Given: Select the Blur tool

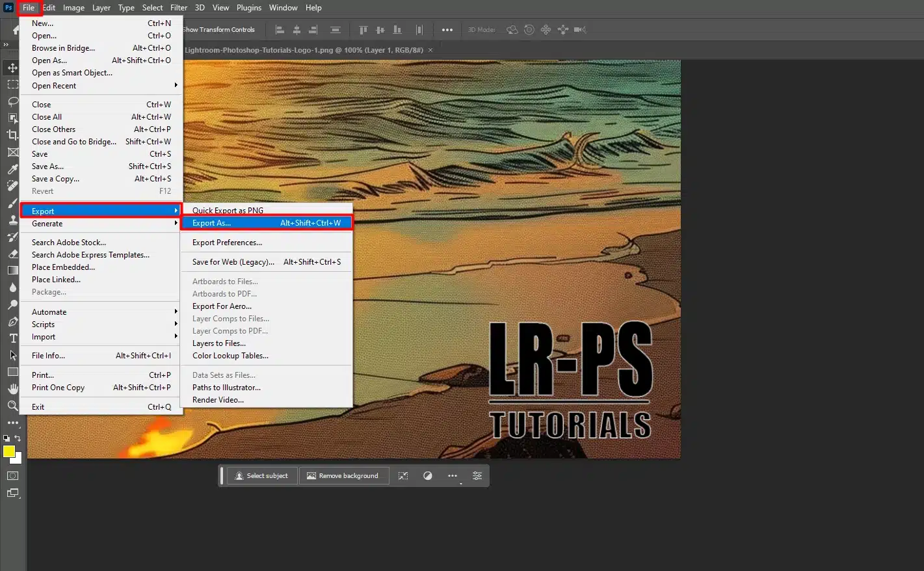Looking at the screenshot, I should click(x=12, y=287).
